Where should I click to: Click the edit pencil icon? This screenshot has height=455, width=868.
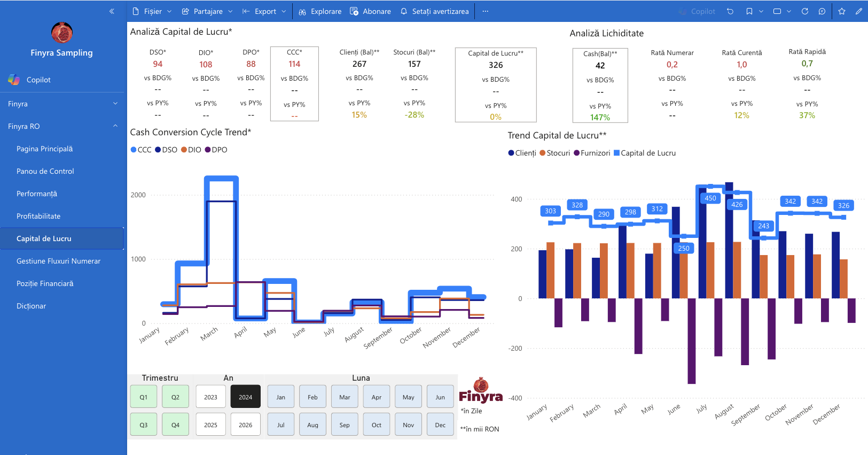pos(859,11)
